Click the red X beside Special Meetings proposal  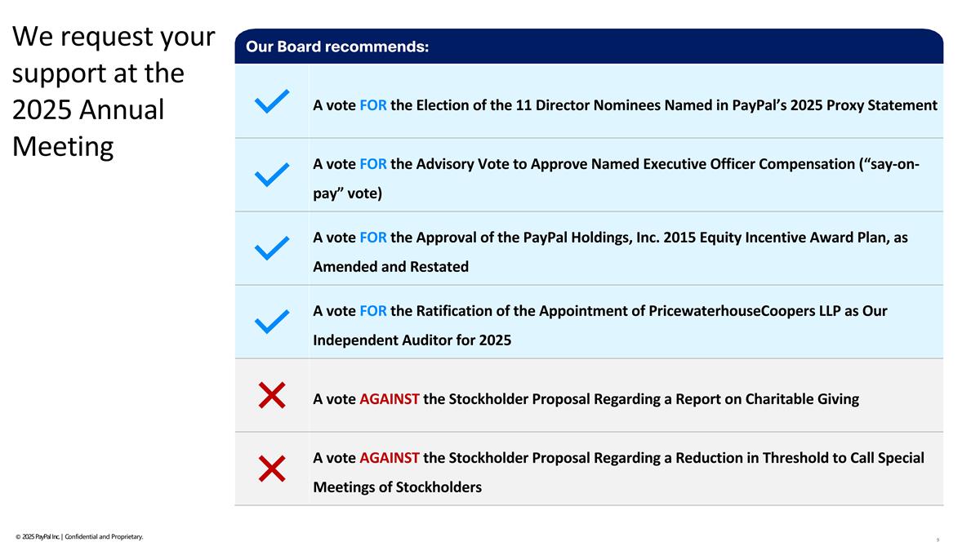click(x=271, y=469)
